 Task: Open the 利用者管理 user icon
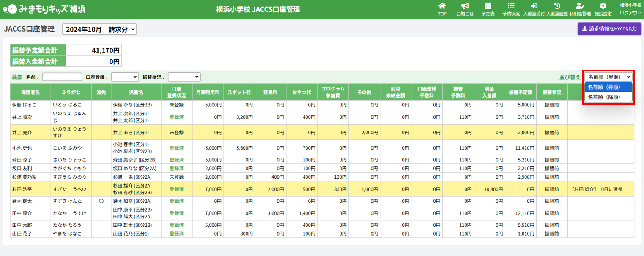(580, 6)
